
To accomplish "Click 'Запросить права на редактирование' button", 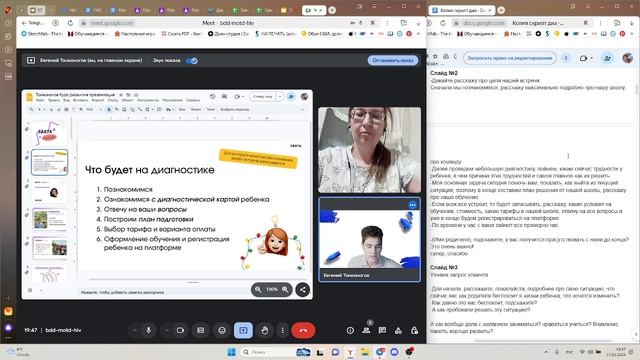I will pos(510,58).
